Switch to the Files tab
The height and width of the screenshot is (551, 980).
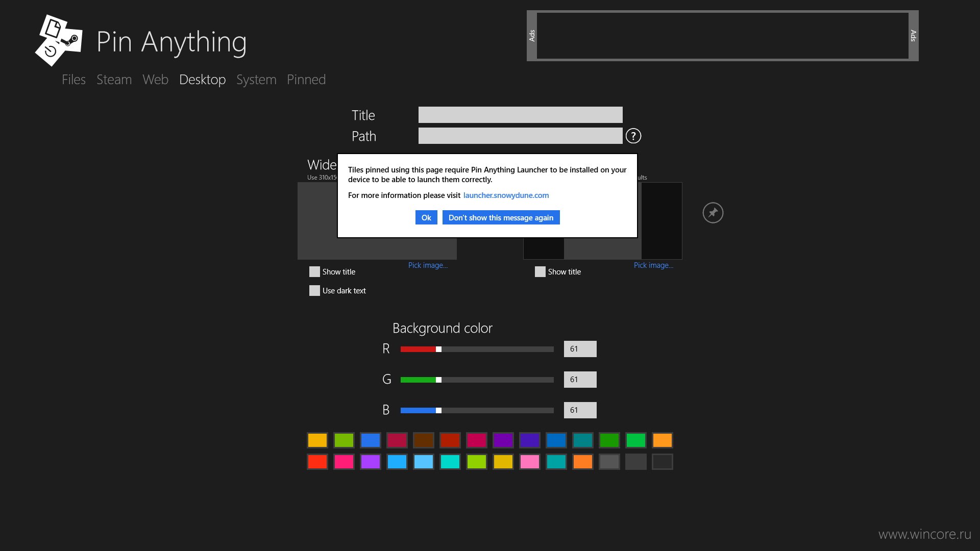tap(73, 80)
